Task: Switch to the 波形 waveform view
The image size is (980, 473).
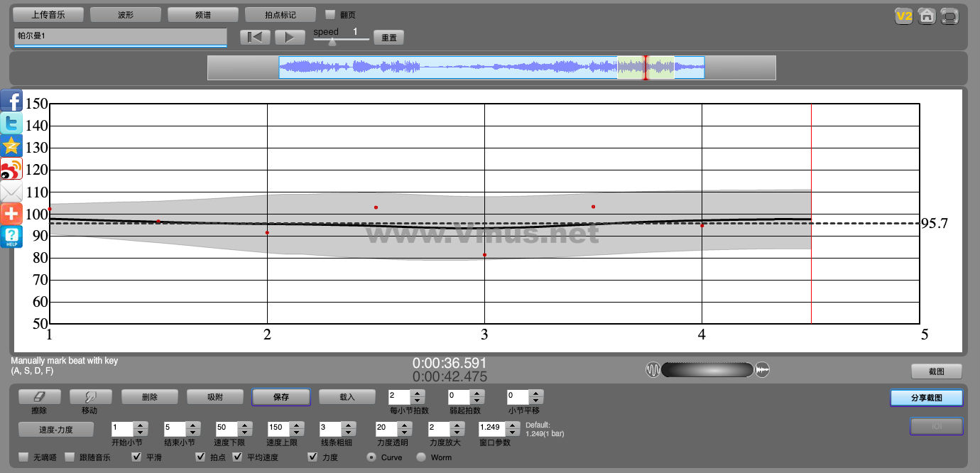Action: [x=125, y=14]
